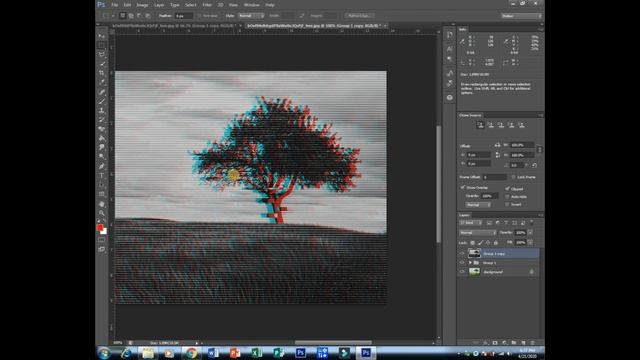
Task: Open the Window menu
Action: tap(251, 5)
